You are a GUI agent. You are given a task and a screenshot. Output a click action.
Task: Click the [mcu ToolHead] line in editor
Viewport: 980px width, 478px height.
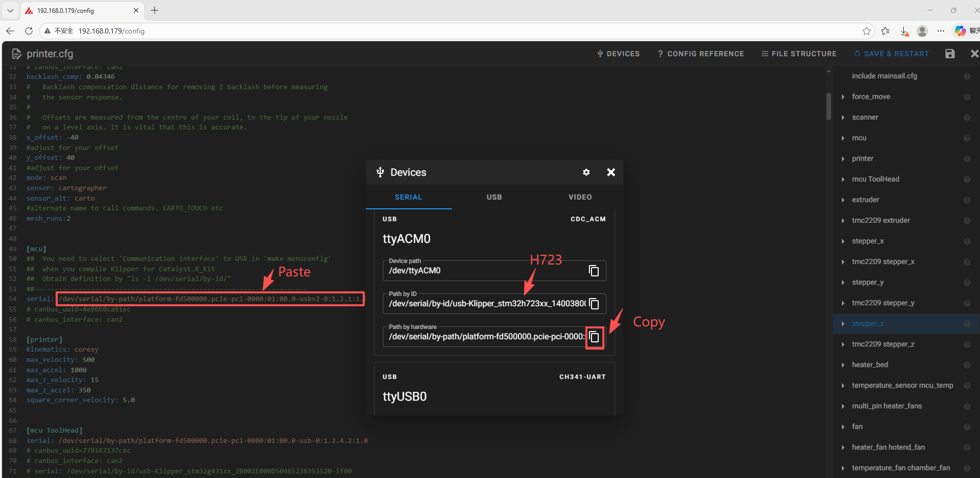point(55,431)
